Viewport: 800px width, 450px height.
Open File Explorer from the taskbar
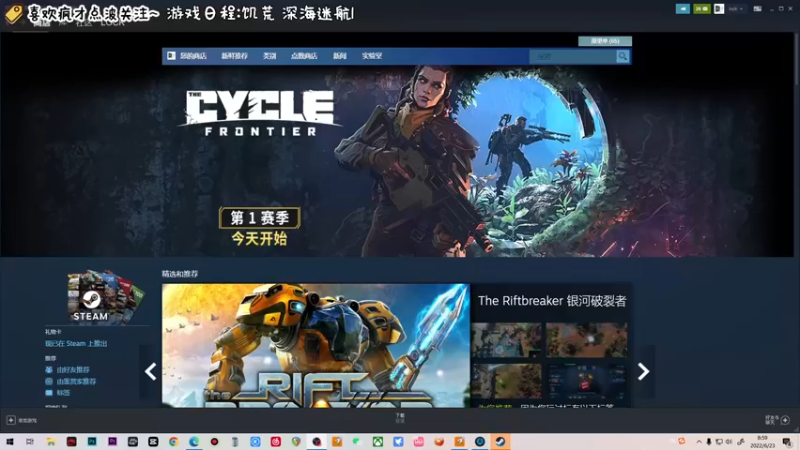tap(51, 442)
